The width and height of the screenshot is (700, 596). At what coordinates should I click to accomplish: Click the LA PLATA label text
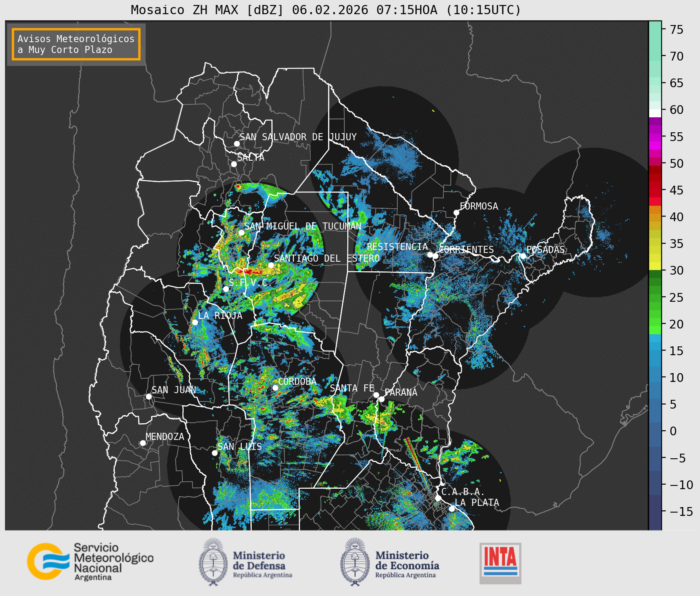tap(477, 503)
